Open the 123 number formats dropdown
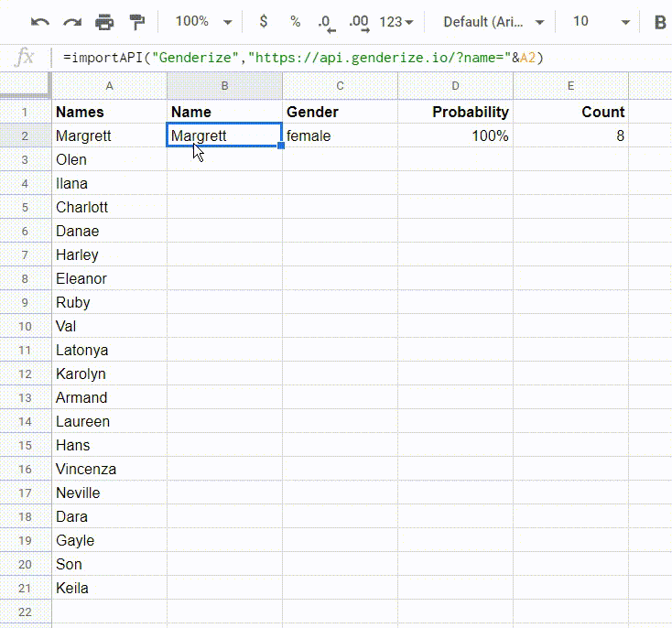The height and width of the screenshot is (628, 672). (396, 21)
